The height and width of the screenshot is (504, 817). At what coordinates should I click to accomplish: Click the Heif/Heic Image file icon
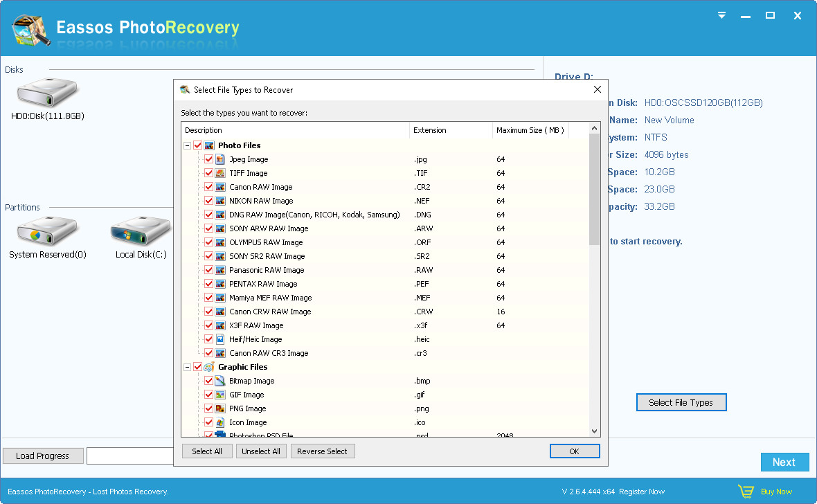[x=220, y=339]
